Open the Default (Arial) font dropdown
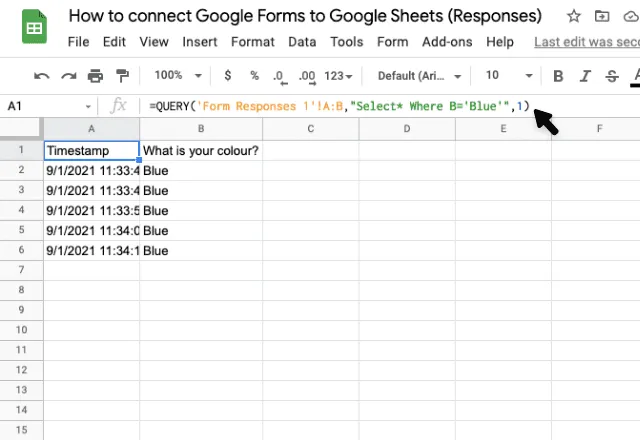The height and width of the screenshot is (440, 640). click(x=419, y=76)
